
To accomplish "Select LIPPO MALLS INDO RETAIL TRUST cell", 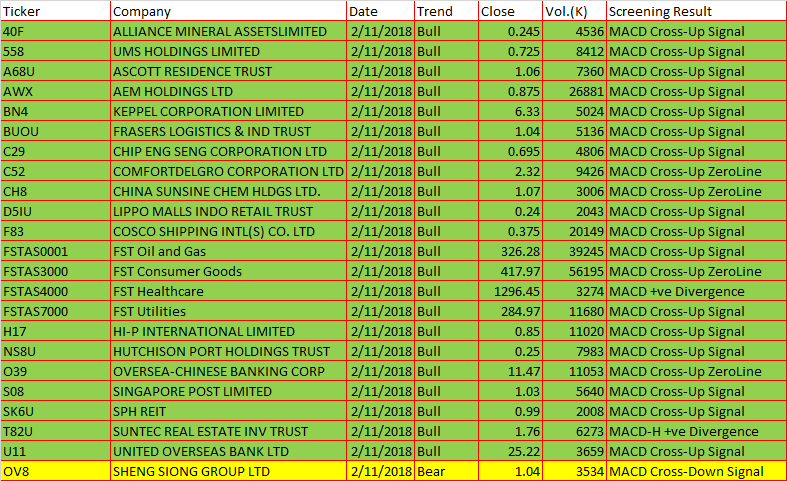I will (228, 211).
